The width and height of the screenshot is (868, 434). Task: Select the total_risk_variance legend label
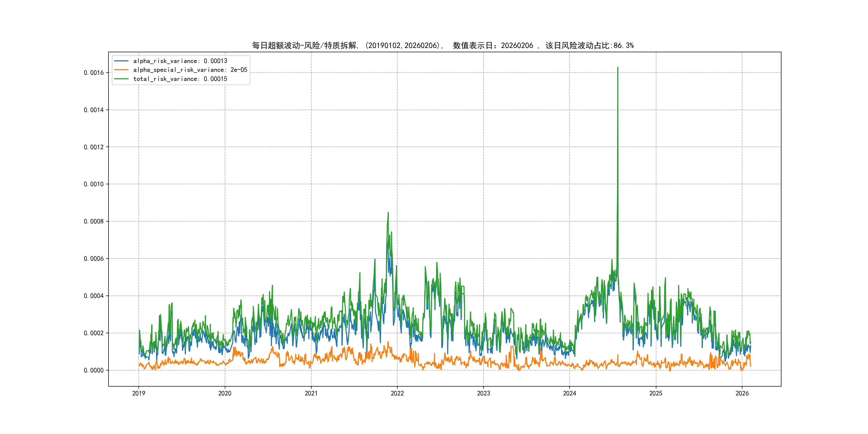pyautogui.click(x=180, y=79)
